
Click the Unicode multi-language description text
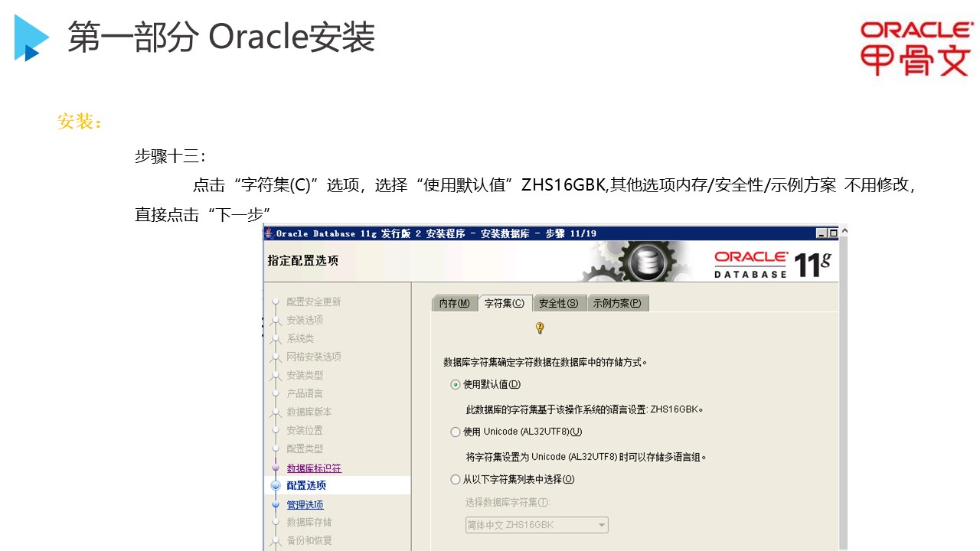pos(586,457)
